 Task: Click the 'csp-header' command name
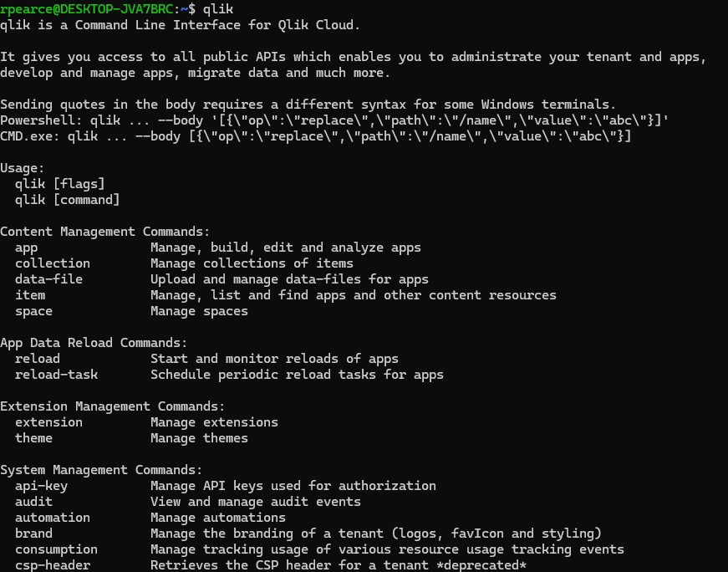click(x=53, y=565)
